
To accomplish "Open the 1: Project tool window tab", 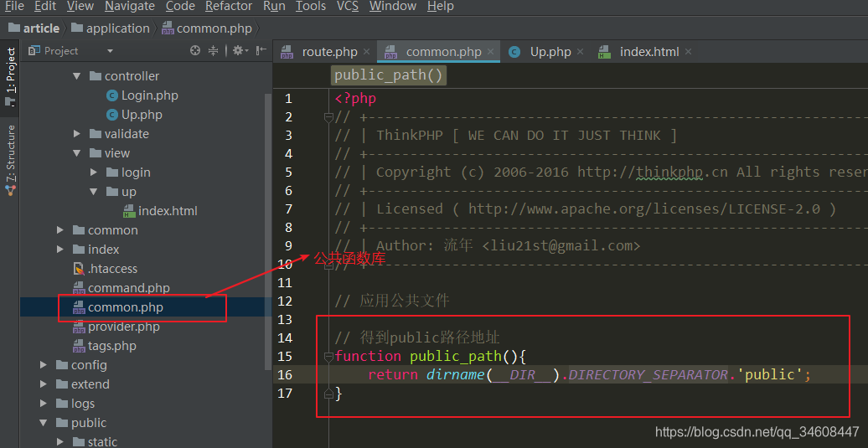I will (x=10, y=77).
